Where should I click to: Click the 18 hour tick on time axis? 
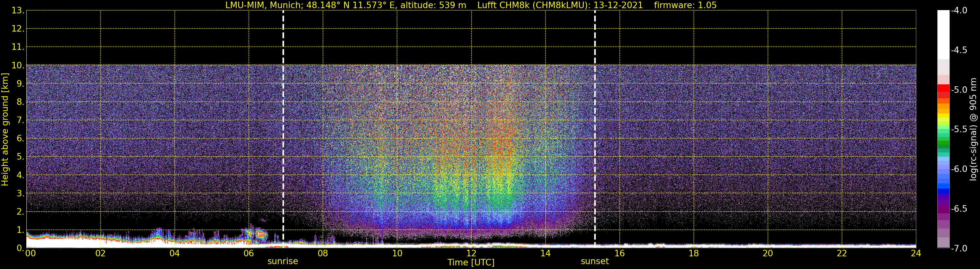pos(694,253)
